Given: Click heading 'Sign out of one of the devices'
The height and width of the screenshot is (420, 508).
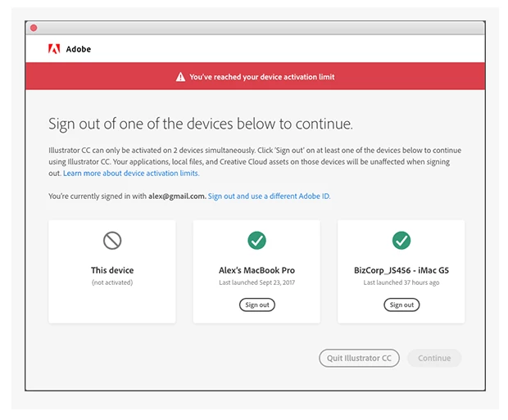Looking at the screenshot, I should 201,124.
